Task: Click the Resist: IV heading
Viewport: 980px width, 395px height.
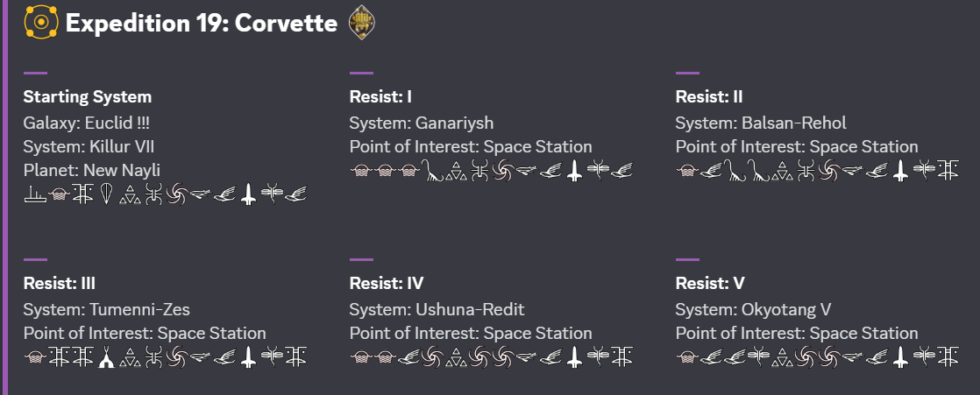Action: [387, 283]
